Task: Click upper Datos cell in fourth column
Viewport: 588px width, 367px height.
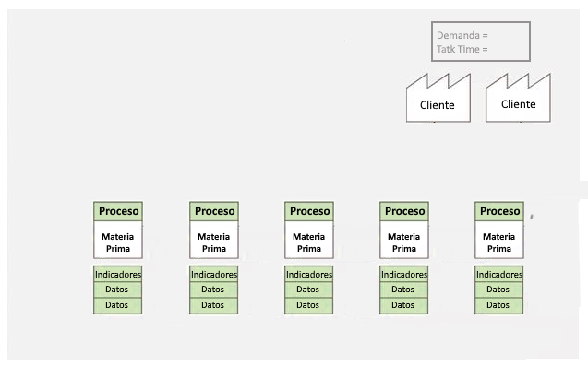Action: 404,290
